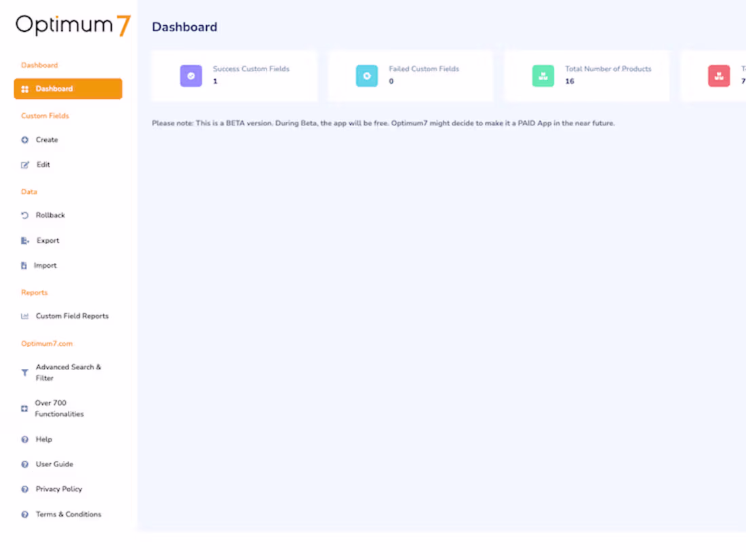
Task: Click the User Guide question-mark icon
Action: (24, 464)
